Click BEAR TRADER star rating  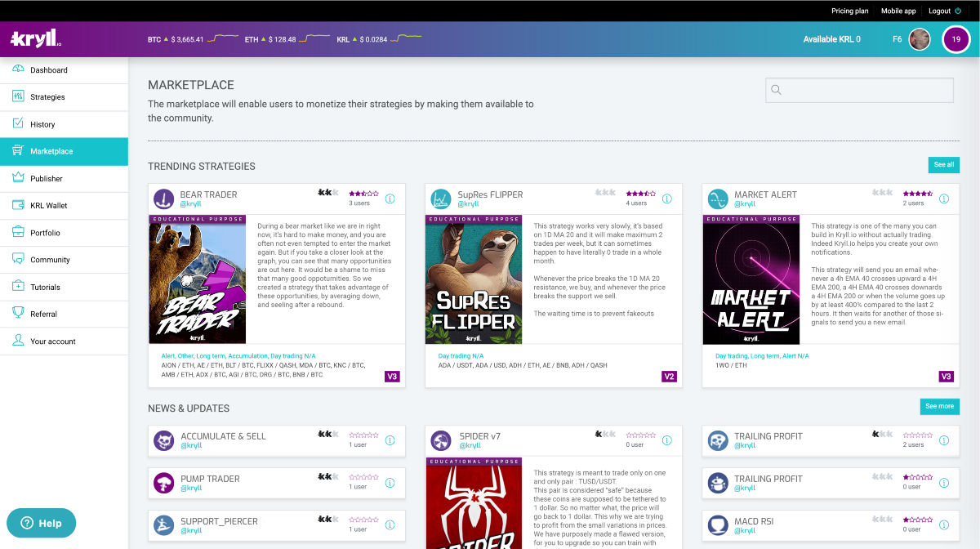363,194
